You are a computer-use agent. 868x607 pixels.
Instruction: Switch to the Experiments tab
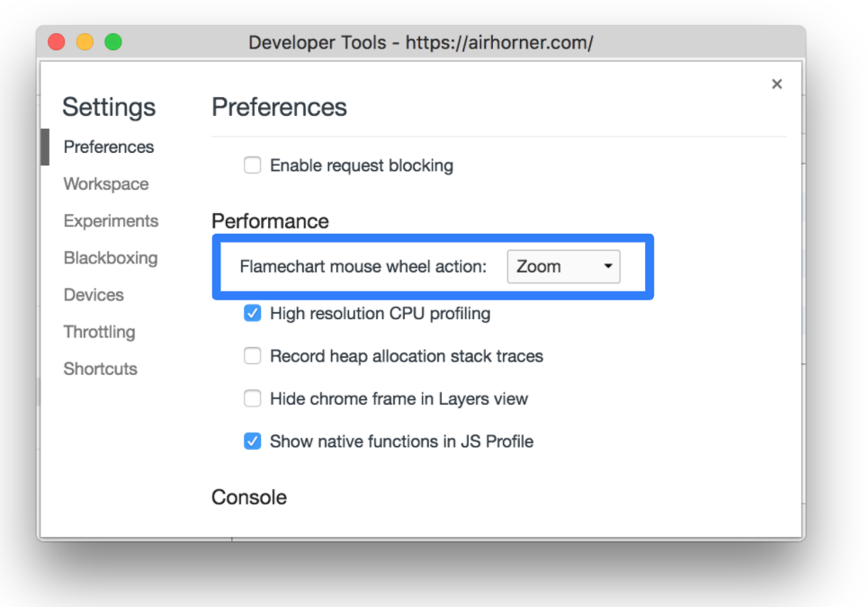(111, 221)
